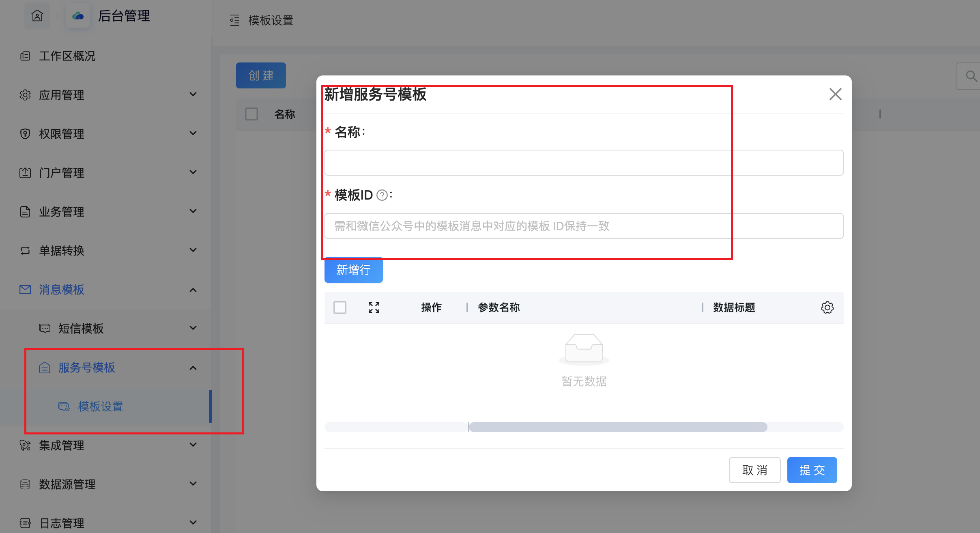Open table column settings gear icon
The height and width of the screenshot is (533, 980).
(827, 307)
